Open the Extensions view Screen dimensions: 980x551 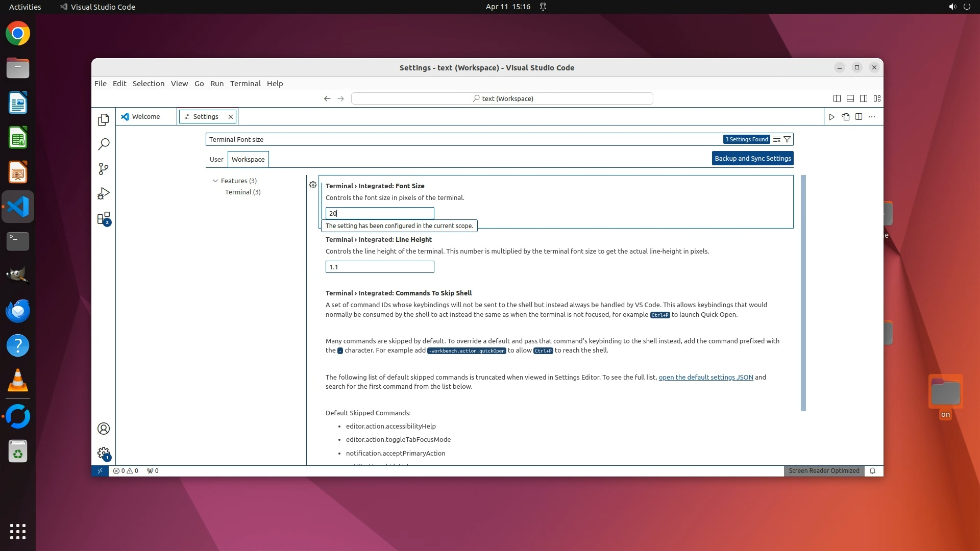coord(104,218)
